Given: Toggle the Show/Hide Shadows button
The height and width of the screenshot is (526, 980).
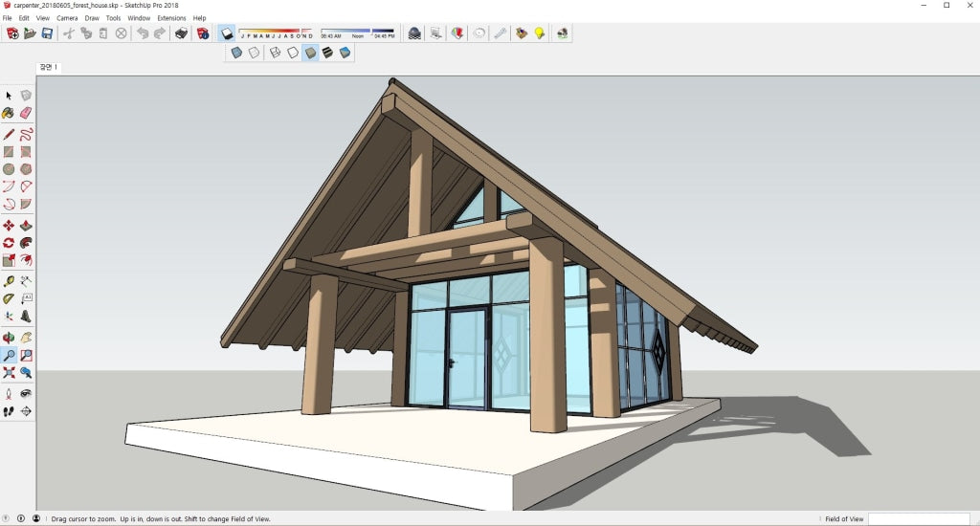Looking at the screenshot, I should coord(227,33).
